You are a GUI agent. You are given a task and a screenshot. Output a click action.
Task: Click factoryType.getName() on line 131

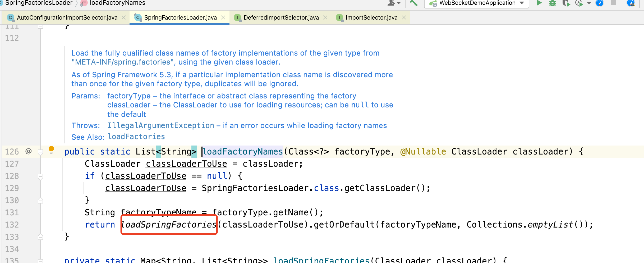click(x=265, y=212)
